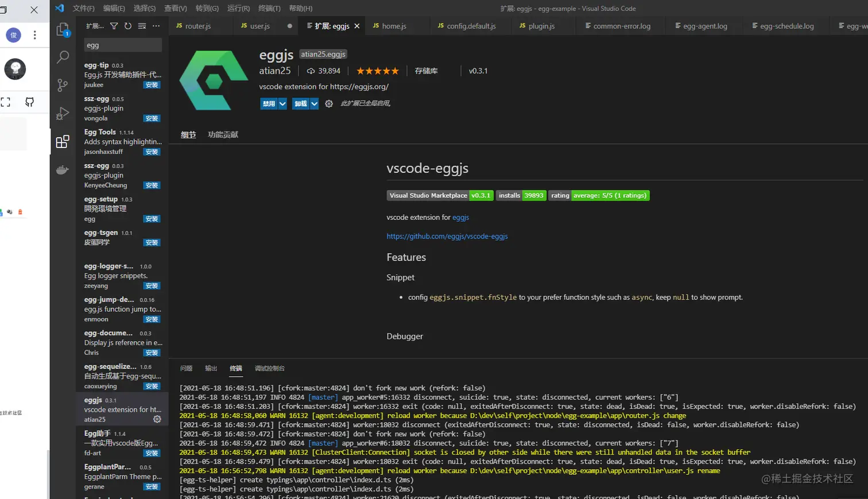
Task: Open the 转到(G) menu
Action: pos(207,8)
